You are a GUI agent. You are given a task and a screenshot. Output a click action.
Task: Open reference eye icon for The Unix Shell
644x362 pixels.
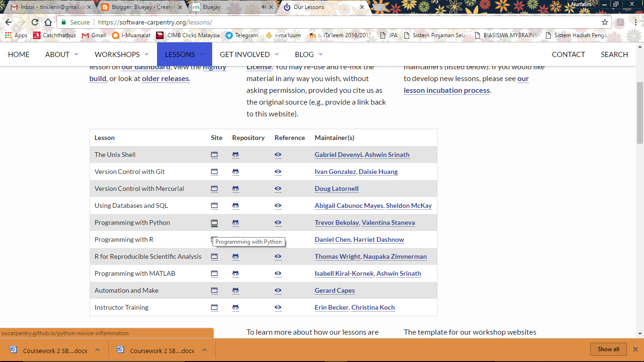pos(278,155)
